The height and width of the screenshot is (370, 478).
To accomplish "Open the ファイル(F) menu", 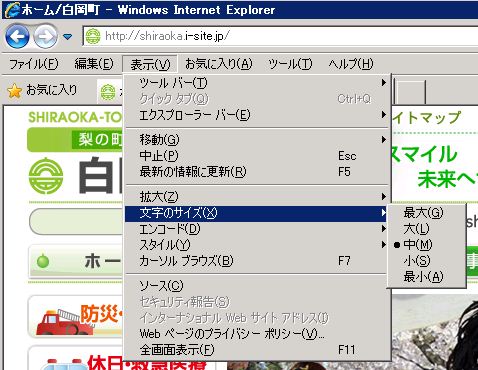I will pyautogui.click(x=34, y=64).
